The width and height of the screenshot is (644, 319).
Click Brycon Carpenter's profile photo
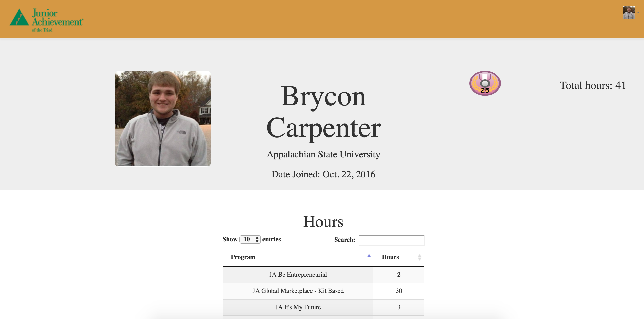pyautogui.click(x=163, y=118)
